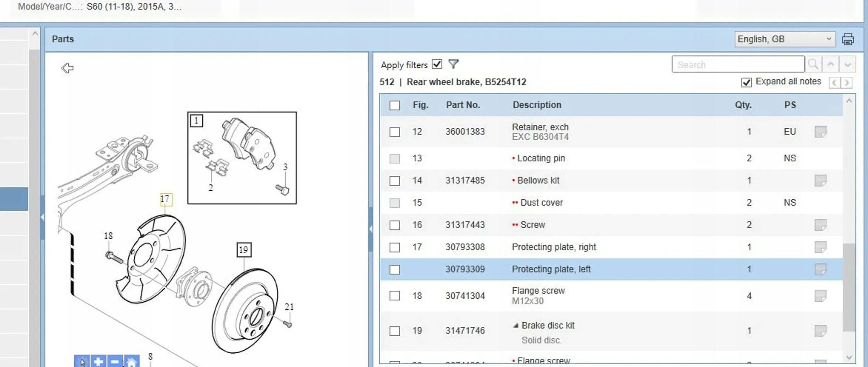Open the note for Protecting plate, left

pos(820,269)
